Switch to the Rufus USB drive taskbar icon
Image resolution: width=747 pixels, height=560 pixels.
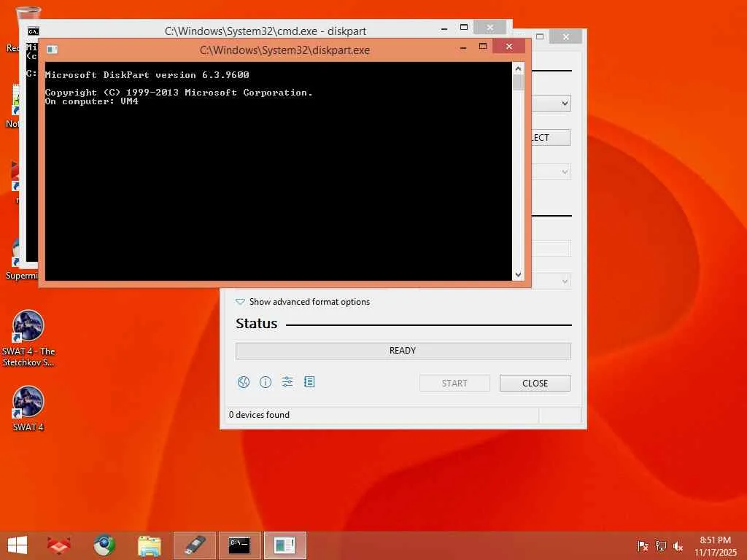click(194, 545)
